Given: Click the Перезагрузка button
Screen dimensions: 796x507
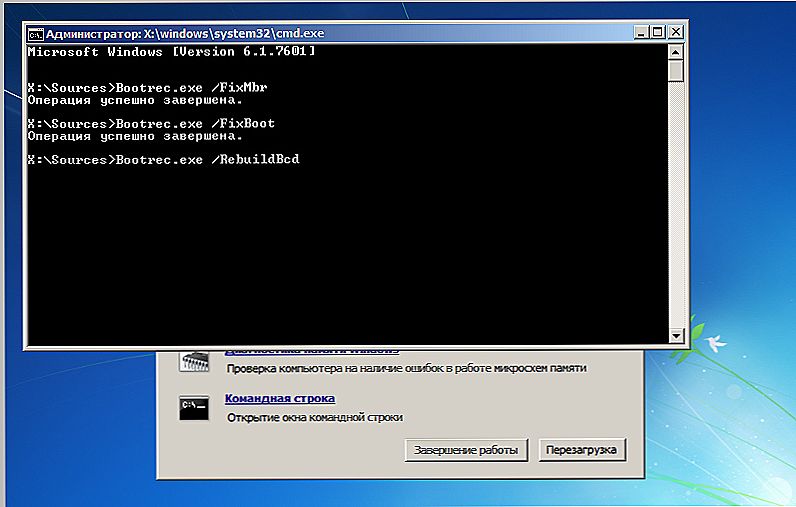Looking at the screenshot, I should 582,450.
